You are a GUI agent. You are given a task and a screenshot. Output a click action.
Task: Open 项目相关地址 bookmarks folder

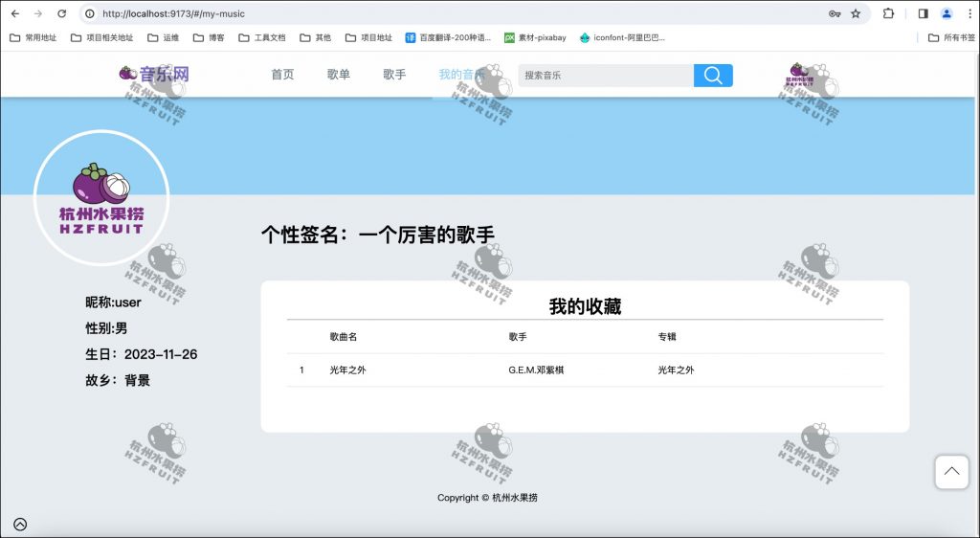pyautogui.click(x=101, y=37)
